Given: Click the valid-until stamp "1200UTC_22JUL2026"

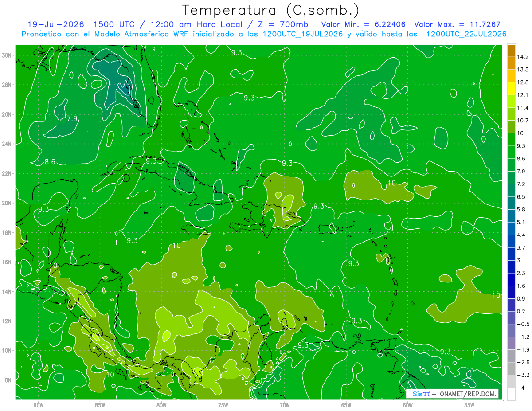Looking at the screenshot, I should 466,34.
